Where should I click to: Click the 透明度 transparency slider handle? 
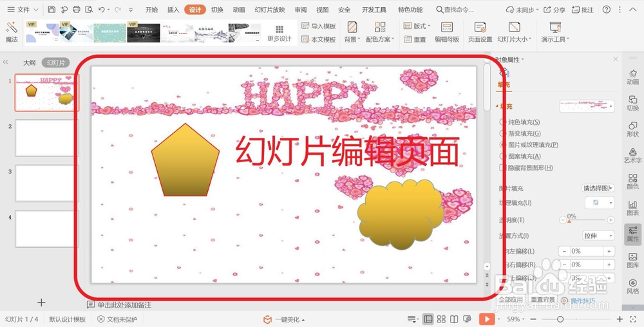point(569,221)
